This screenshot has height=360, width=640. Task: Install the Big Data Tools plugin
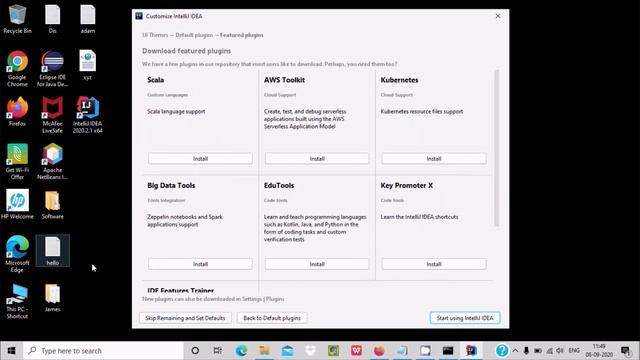(x=200, y=264)
